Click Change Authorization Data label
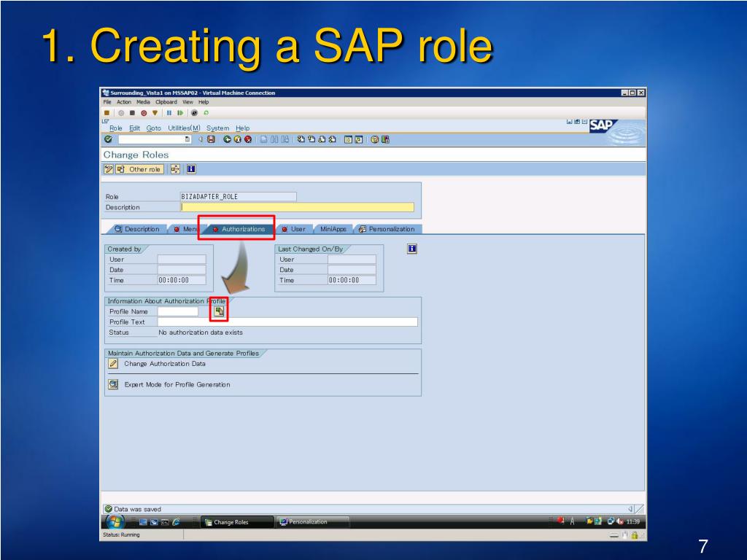Screen dimensions: 747x560 point(165,363)
